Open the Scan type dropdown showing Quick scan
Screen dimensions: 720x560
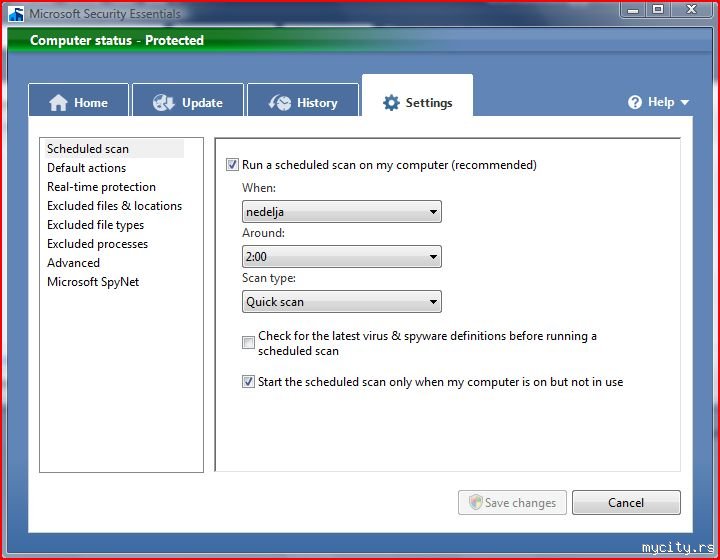342,302
